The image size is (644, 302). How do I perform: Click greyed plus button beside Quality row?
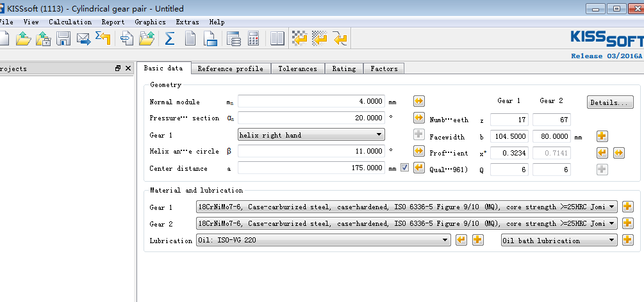pyautogui.click(x=602, y=170)
